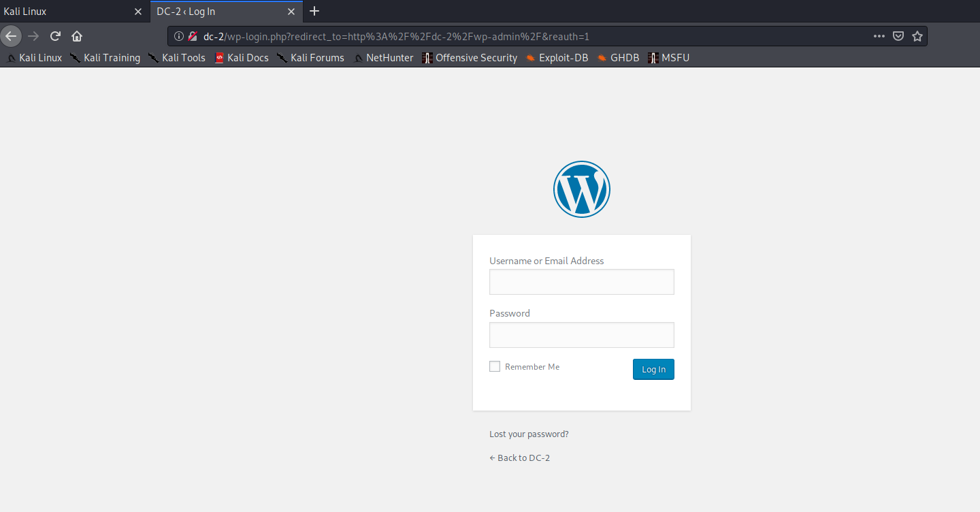This screenshot has width=980, height=512.
Task: Open the MSFU bookmark
Action: (668, 58)
